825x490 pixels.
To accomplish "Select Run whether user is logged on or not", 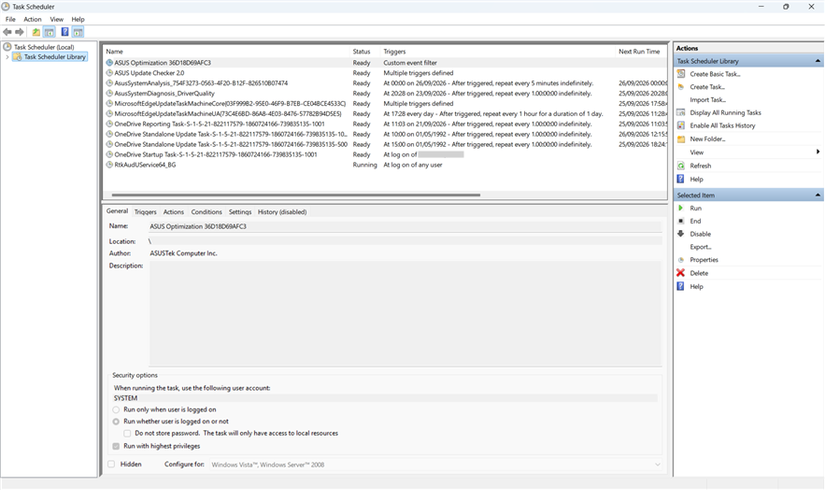I will pos(116,422).
